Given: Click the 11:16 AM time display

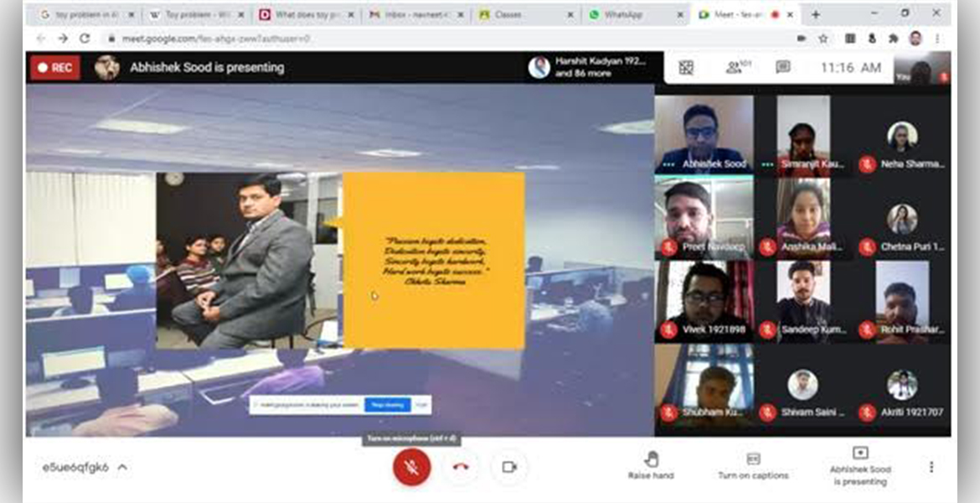Looking at the screenshot, I should click(x=851, y=68).
